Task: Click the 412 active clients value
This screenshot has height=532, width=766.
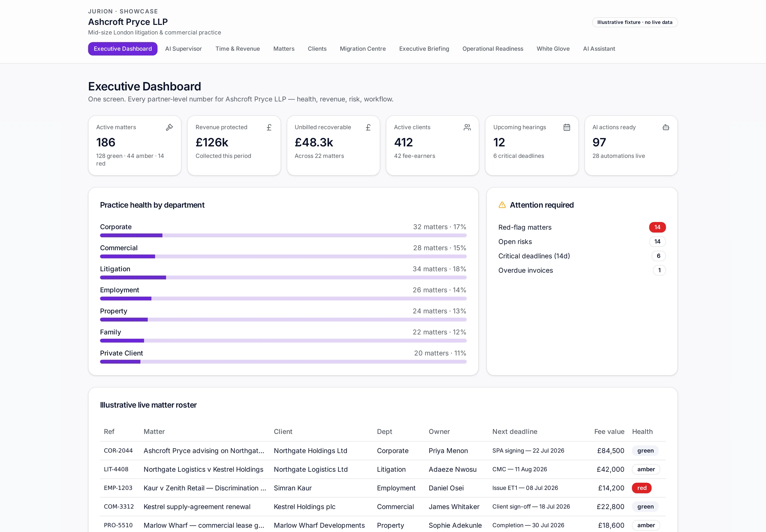Action: point(404,142)
